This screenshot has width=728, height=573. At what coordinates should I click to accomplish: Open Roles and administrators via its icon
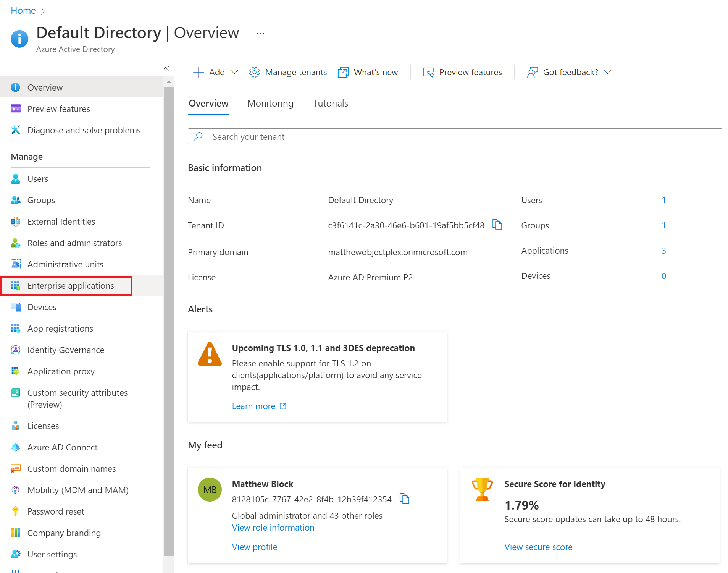[x=16, y=243]
